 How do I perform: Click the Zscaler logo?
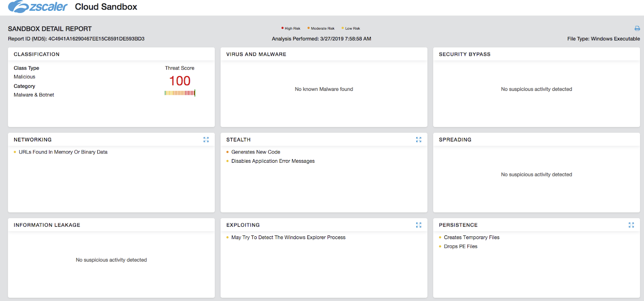pyautogui.click(x=38, y=7)
